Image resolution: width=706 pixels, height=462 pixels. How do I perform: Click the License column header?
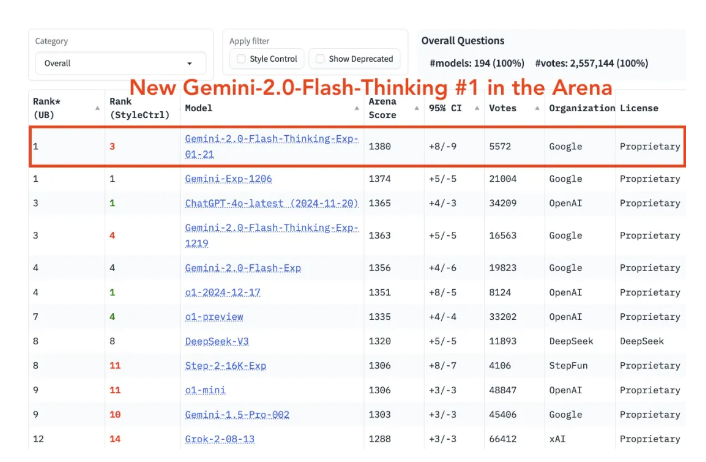pos(638,107)
